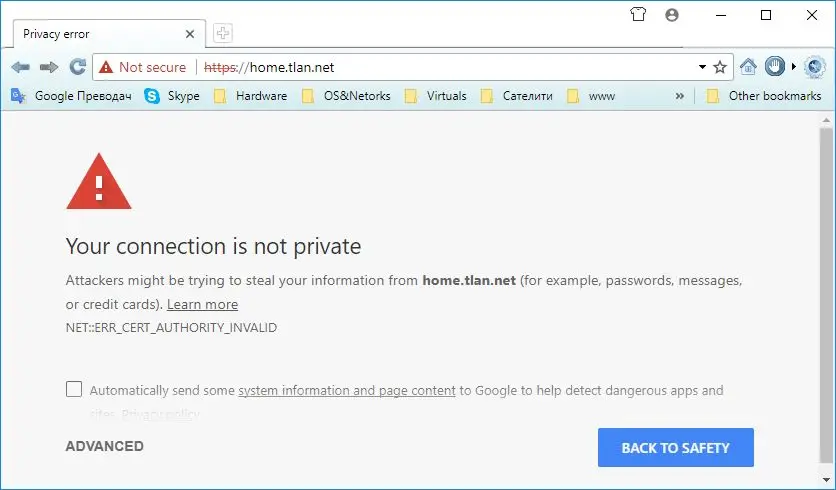The width and height of the screenshot is (836, 490).
Task: Open the Learn more link
Action: coord(202,304)
